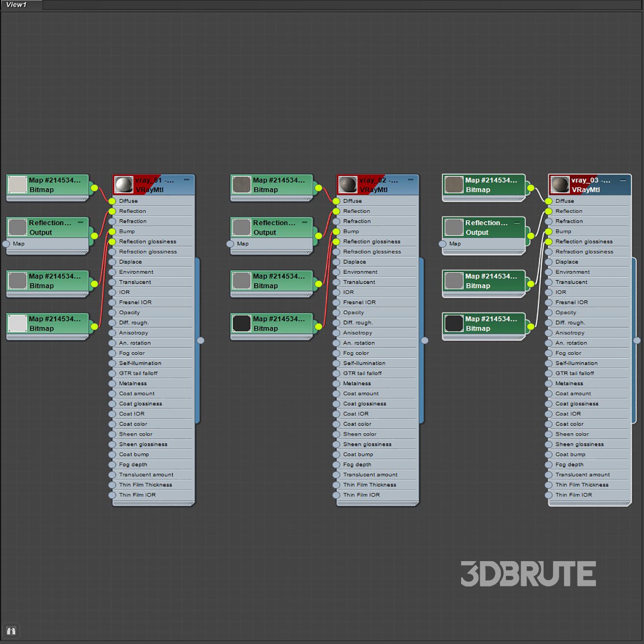This screenshot has height=644, width=644.
Task: Click the Fog color slot on vray_02
Action: pos(356,353)
